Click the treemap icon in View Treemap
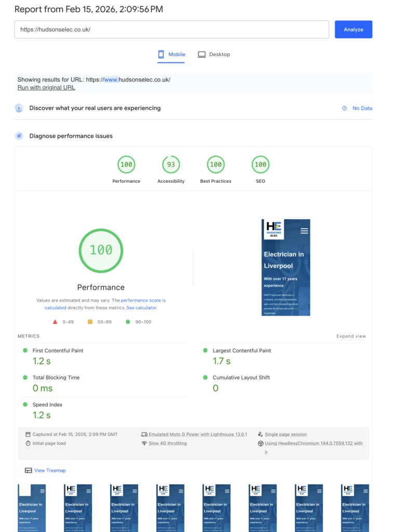This screenshot has height=532, width=396. pos(29,470)
